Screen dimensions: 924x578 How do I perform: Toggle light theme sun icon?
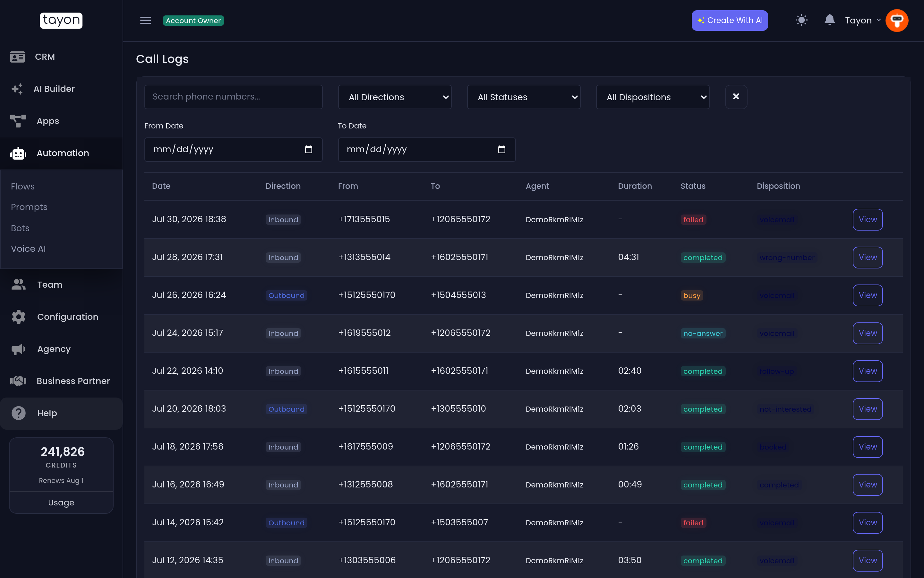[801, 20]
